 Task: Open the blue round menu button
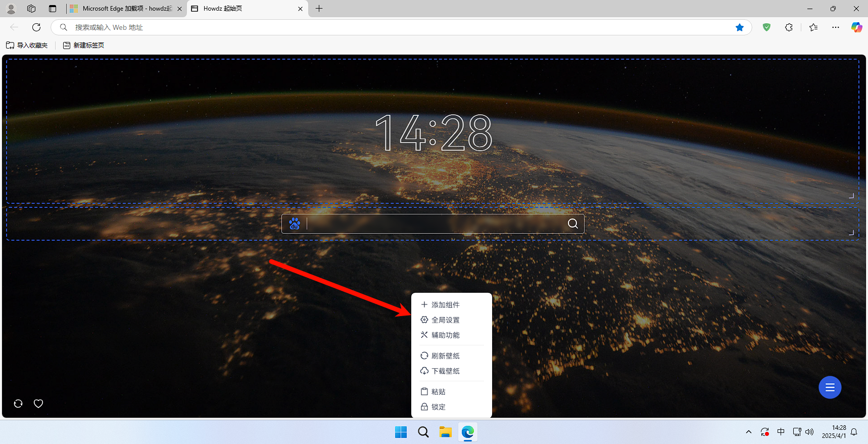pos(830,387)
